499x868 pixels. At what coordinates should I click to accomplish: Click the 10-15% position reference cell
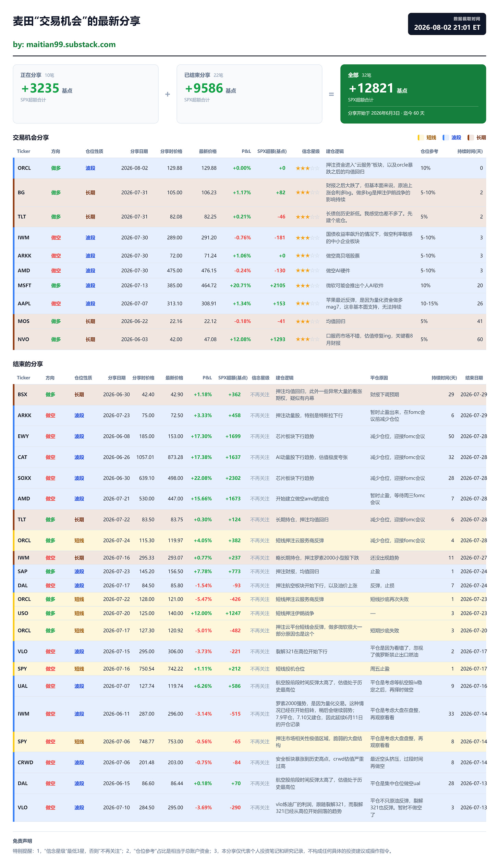pos(429,303)
